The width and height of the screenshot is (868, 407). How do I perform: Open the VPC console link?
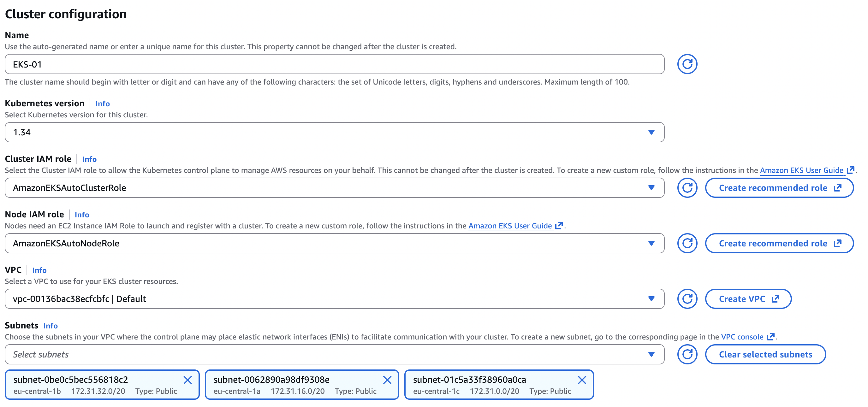click(742, 337)
